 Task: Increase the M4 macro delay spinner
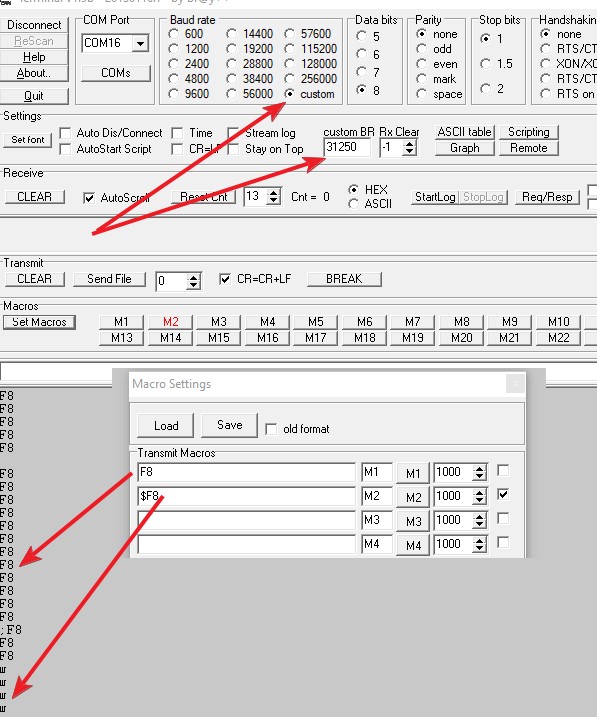point(479,540)
